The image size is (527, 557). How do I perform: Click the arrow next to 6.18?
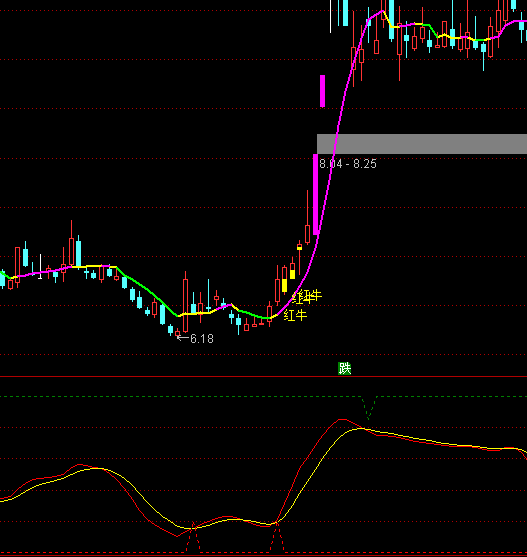(183, 337)
